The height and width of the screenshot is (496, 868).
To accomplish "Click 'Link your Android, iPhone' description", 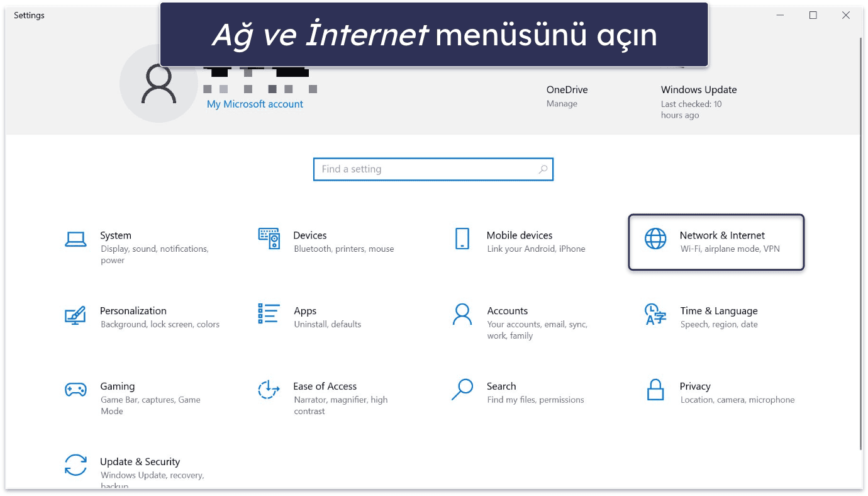I will click(x=536, y=249).
